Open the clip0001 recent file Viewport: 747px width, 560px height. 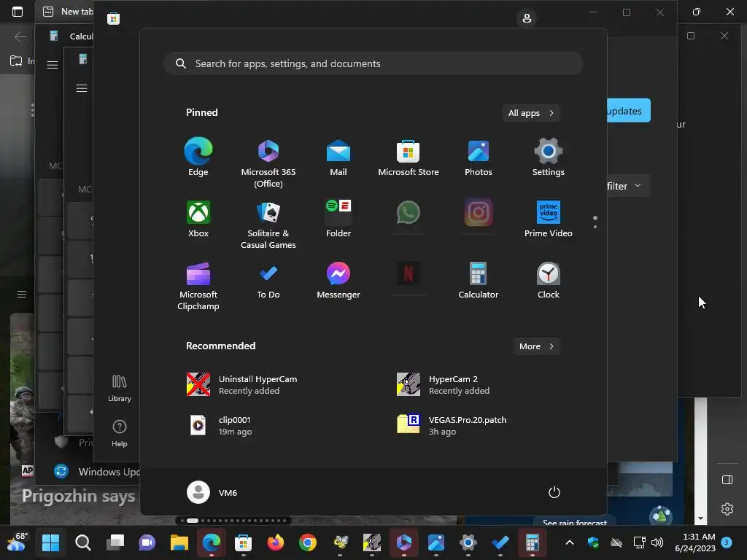(220, 426)
